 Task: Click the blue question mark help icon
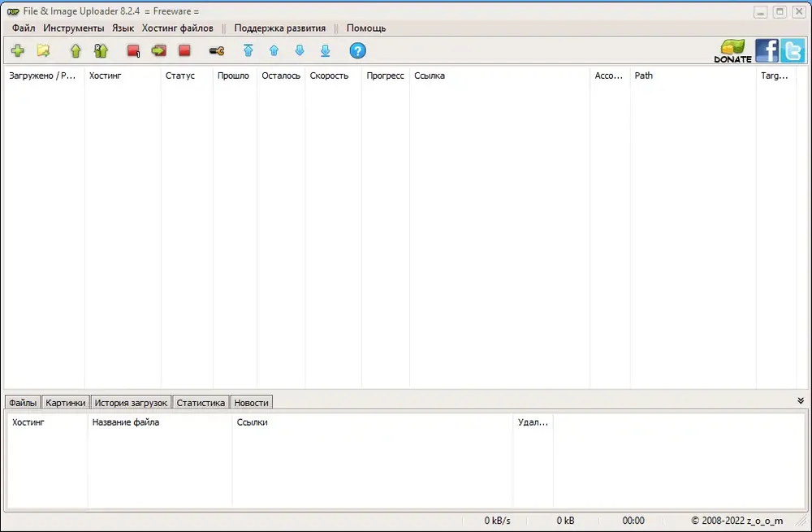pos(357,50)
